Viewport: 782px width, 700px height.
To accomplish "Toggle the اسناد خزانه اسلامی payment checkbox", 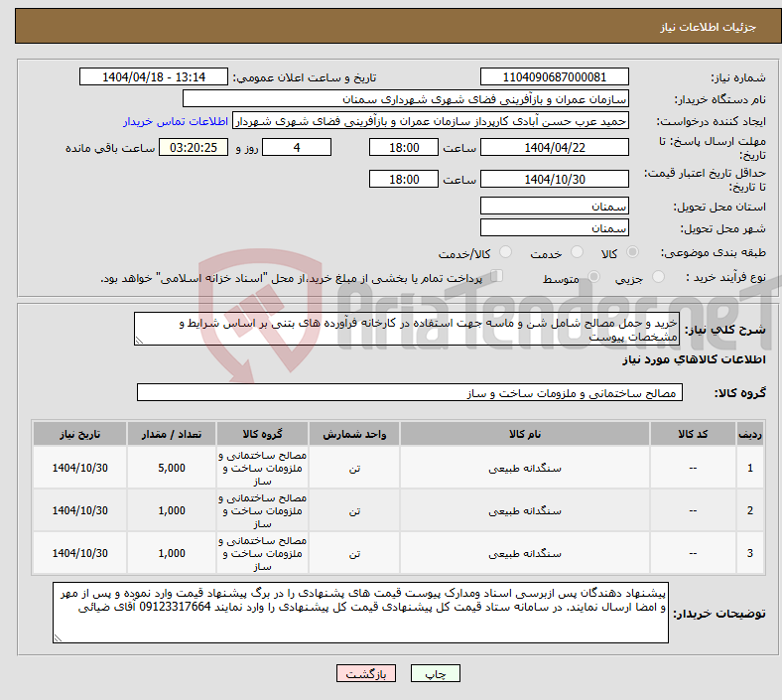I will tap(497, 275).
